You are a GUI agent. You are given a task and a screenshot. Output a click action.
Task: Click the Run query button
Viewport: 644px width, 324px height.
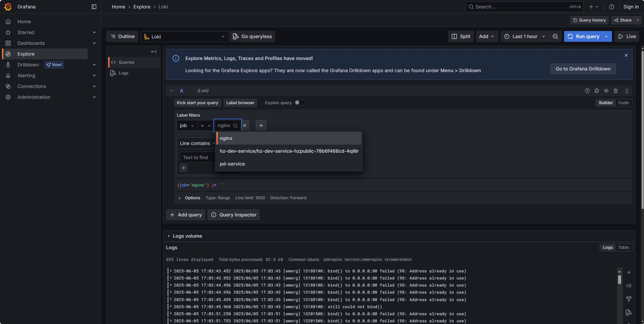click(583, 36)
